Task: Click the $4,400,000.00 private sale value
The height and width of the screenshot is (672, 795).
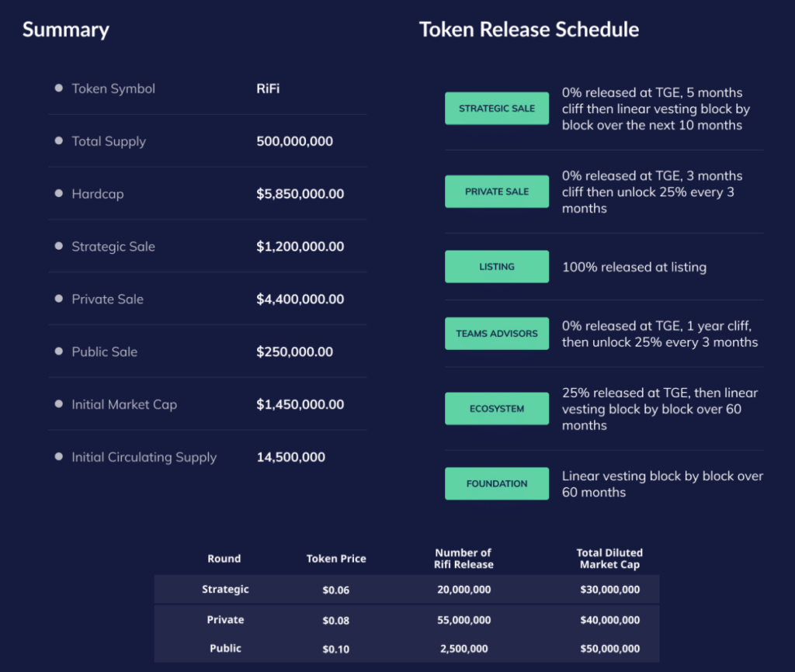Action: coord(300,300)
